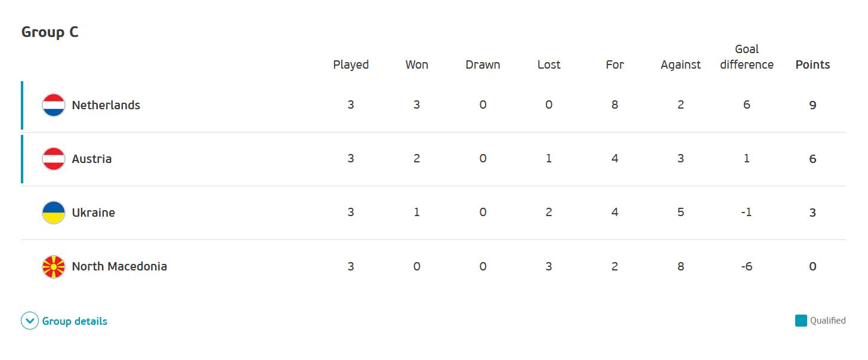Click the Drawn column header
Image resolution: width=868 pixels, height=360 pixels.
(483, 64)
